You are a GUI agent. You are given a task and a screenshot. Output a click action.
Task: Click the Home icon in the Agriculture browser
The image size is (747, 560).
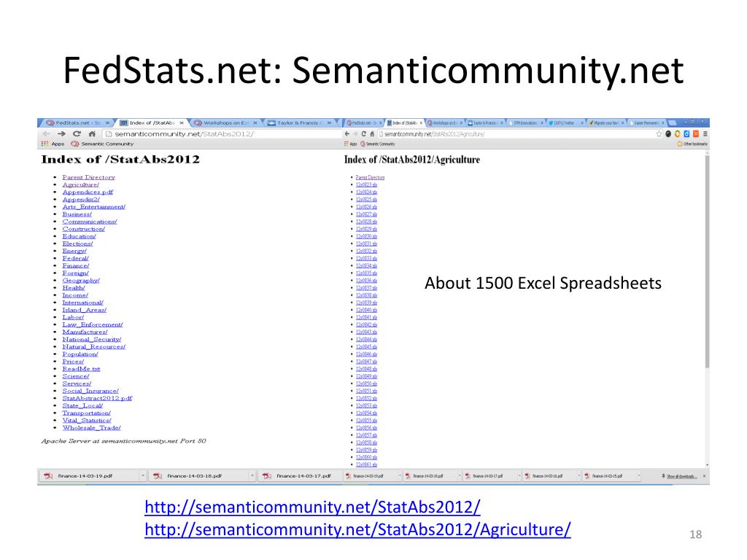(x=372, y=134)
